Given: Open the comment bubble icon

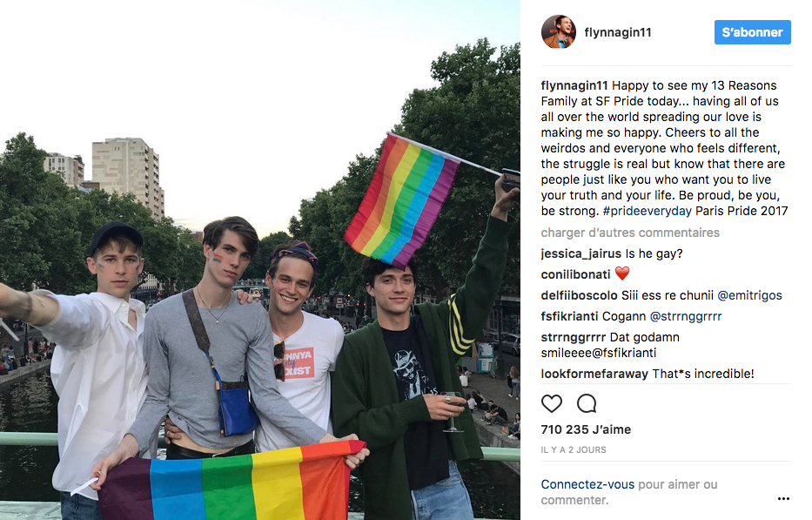Looking at the screenshot, I should coord(587,403).
